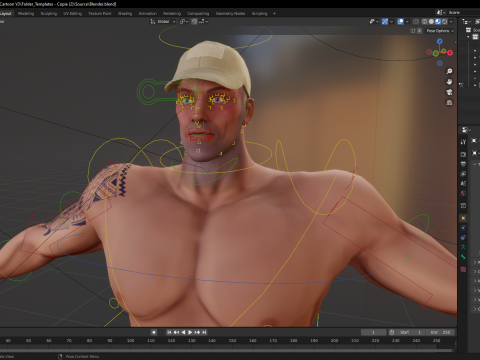Select solid viewport shading
The image size is (480, 360).
[431, 21]
